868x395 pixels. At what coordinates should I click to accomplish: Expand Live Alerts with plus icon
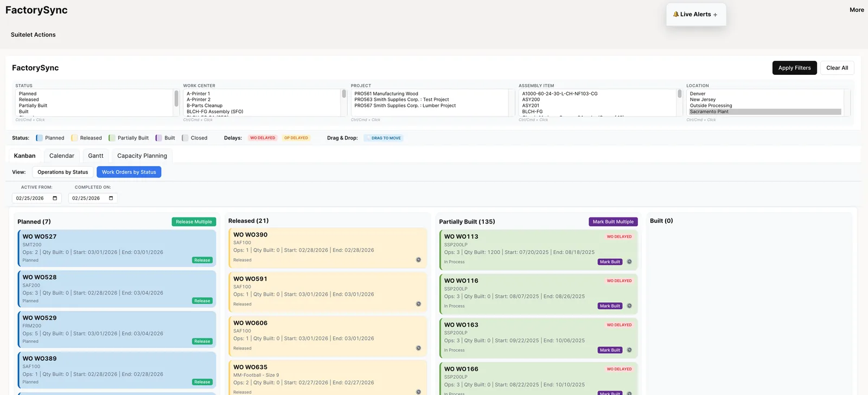715,15
